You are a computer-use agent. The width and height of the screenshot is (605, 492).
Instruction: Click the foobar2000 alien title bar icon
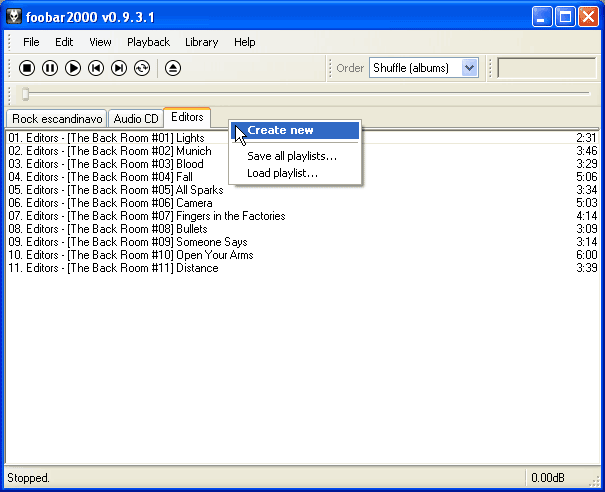[14, 17]
